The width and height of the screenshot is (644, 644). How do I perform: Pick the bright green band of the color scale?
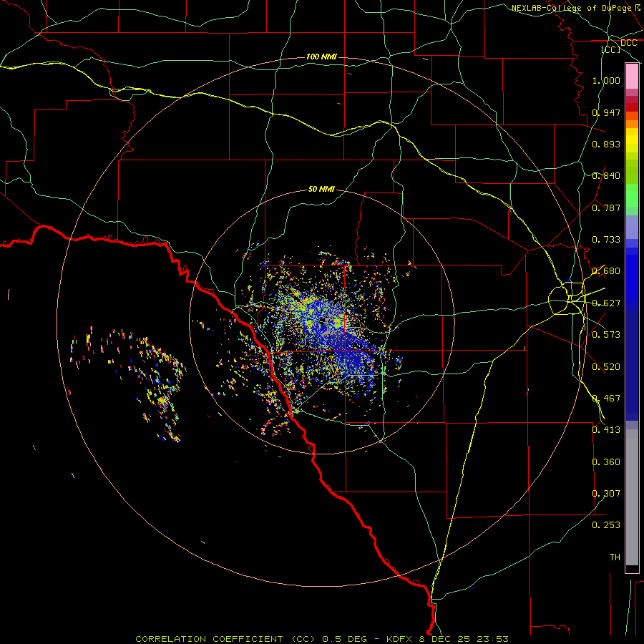(632, 195)
